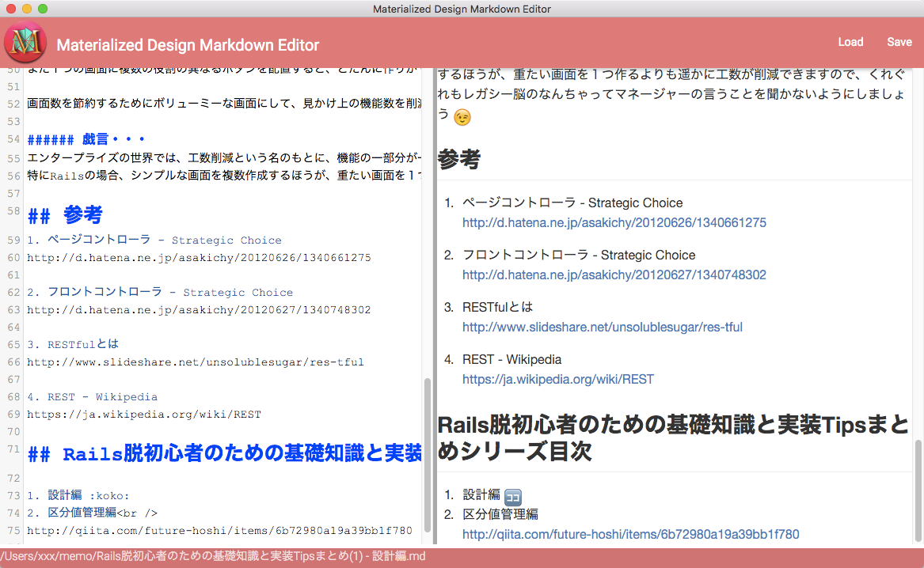
Task: Click the editor heading '## 参考' on line 58
Action: click(65, 215)
